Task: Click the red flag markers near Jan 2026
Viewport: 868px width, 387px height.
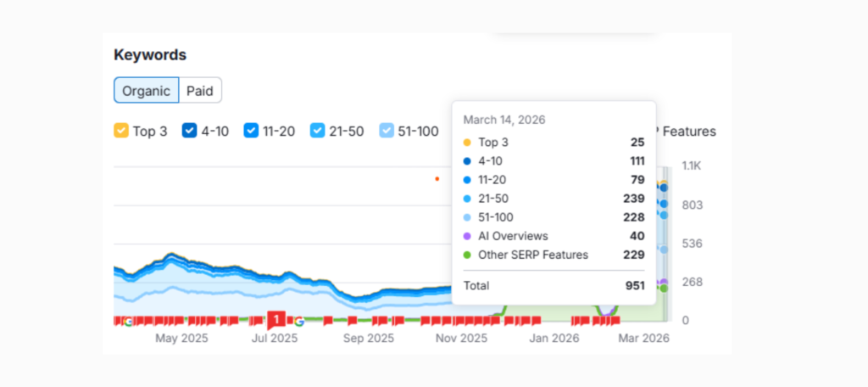Action: point(582,321)
